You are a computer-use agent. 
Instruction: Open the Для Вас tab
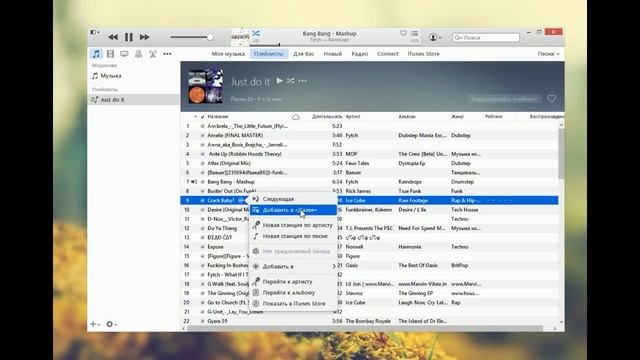click(304, 54)
